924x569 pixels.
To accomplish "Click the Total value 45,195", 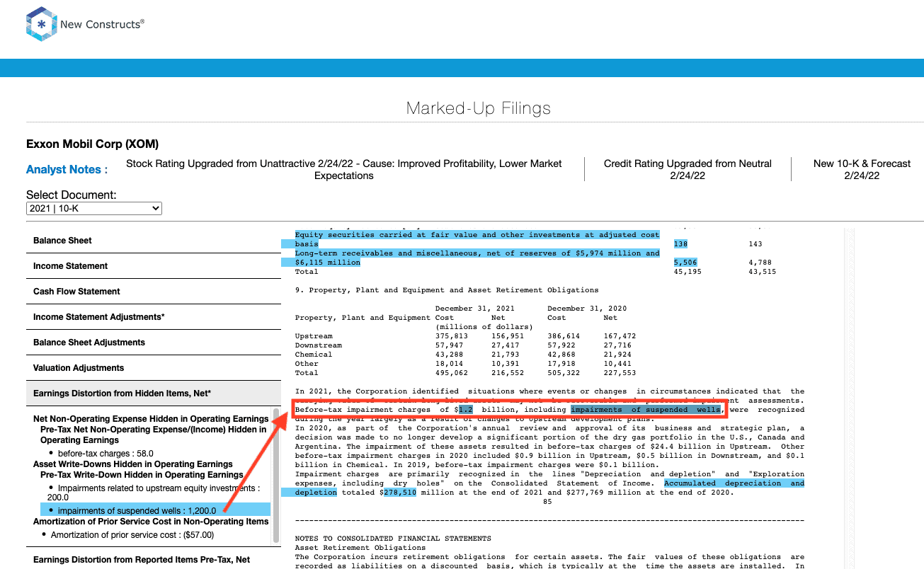I will point(688,272).
